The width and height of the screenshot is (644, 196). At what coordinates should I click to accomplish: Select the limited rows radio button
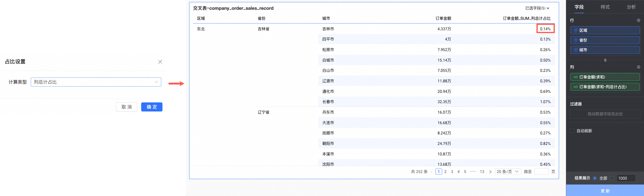point(612,178)
